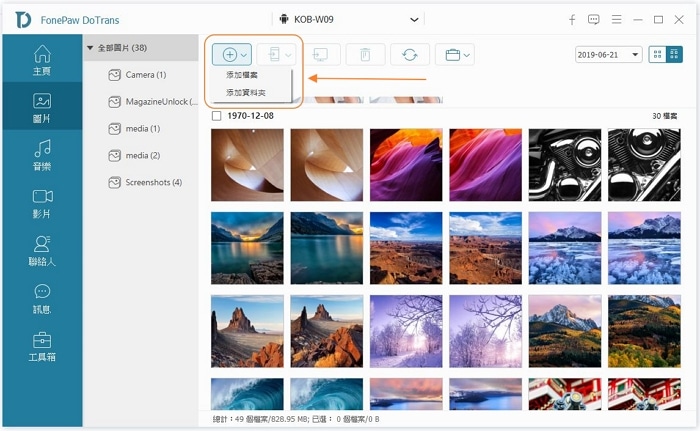
Task: Click the export to PC button
Action: pyautogui.click(x=320, y=55)
